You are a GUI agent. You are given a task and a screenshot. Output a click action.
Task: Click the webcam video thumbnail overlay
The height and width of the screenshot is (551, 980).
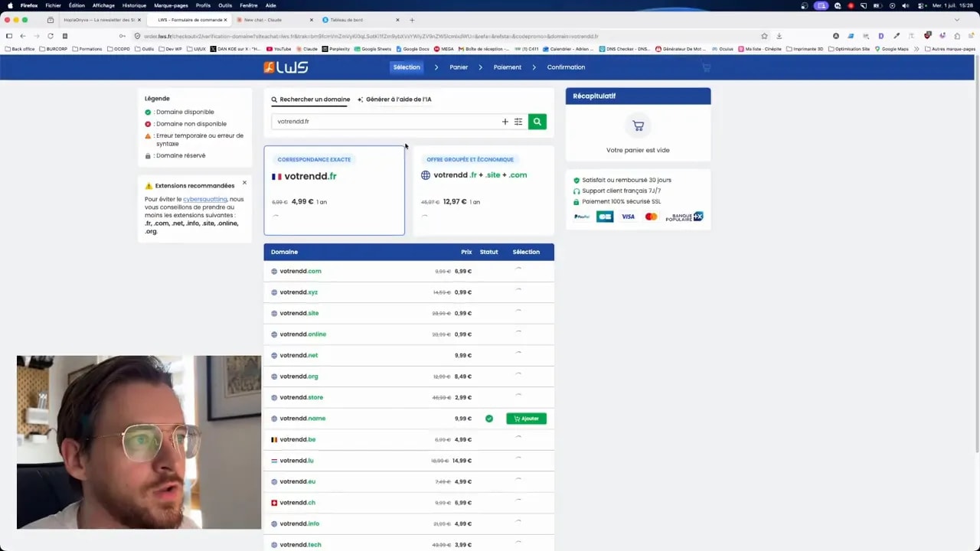pos(139,442)
